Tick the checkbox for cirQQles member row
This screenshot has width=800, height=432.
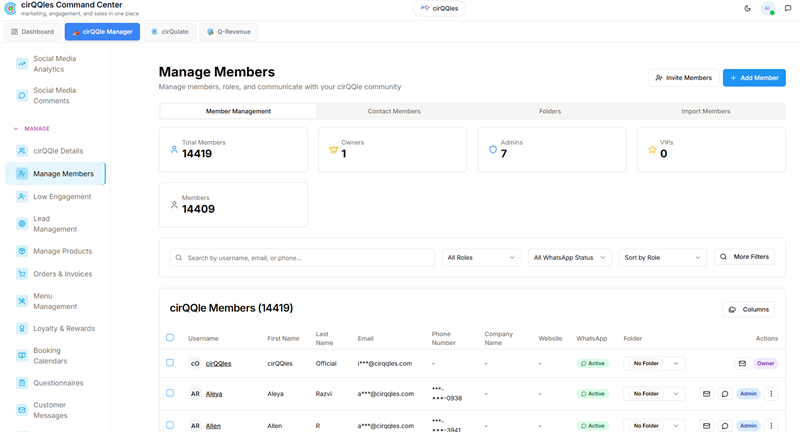[x=170, y=363]
